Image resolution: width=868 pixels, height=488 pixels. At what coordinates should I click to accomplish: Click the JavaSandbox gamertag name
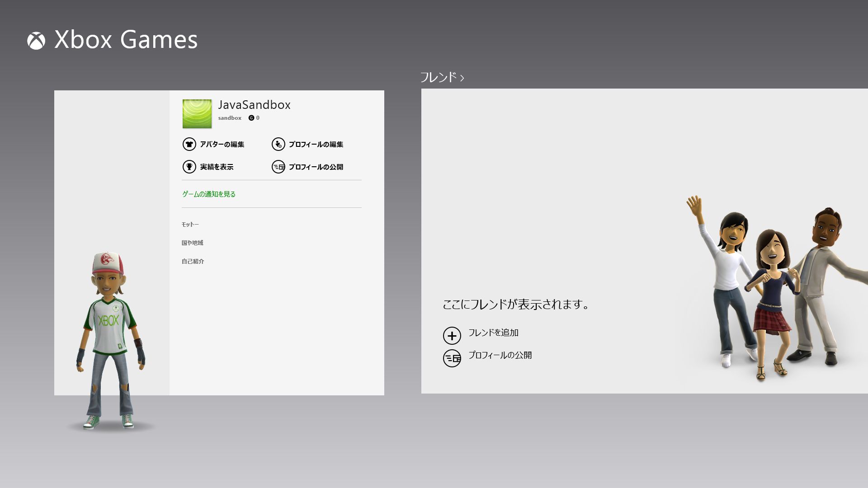(x=254, y=105)
